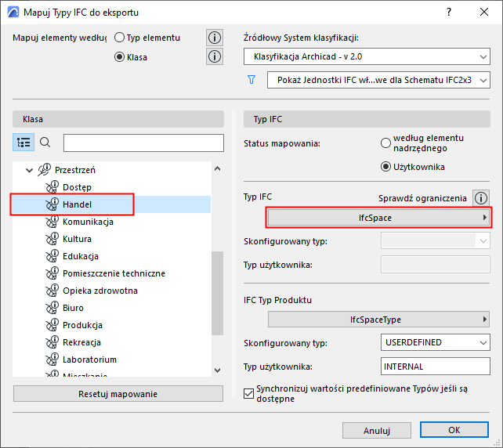Image resolution: width=503 pixels, height=448 pixels.
Task: Select the Przestrzeń parent class row
Action: [x=111, y=170]
